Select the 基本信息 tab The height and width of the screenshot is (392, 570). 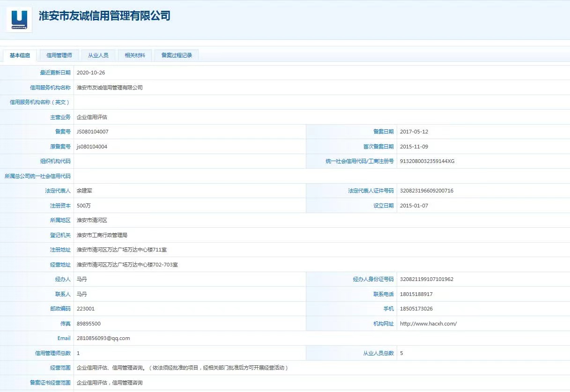tap(20, 55)
